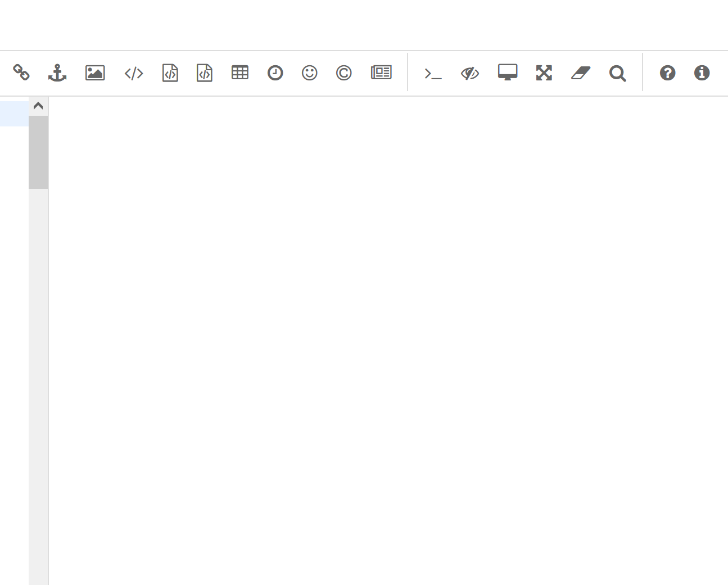Click the code file icon beside table icon
728x585 pixels.
pos(205,72)
